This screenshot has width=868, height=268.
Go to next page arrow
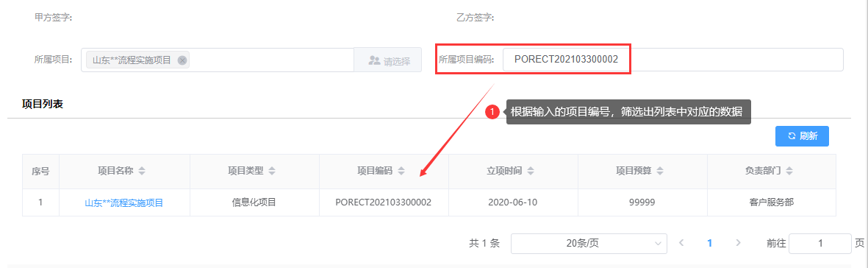(738, 243)
